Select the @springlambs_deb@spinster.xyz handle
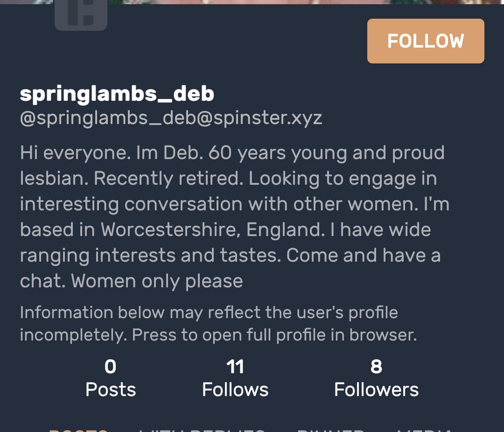504x432 pixels. point(171,118)
